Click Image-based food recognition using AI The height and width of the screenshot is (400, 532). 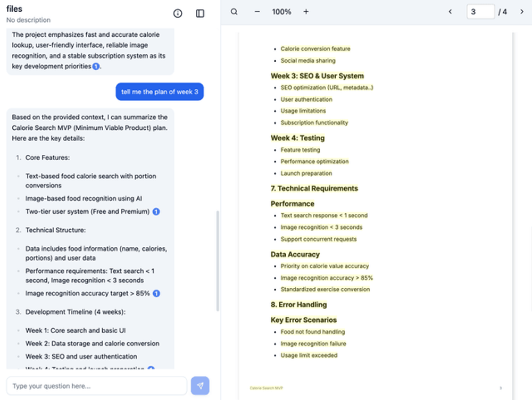84,198
